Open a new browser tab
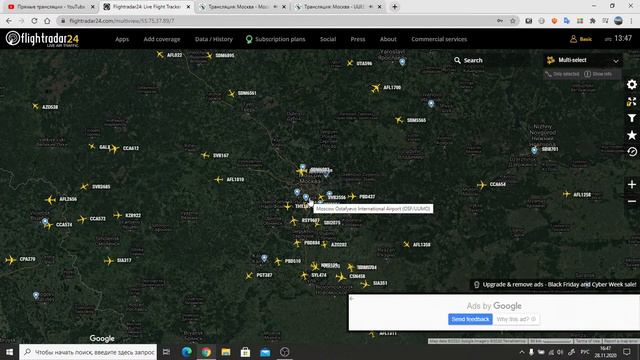 pyautogui.click(x=394, y=7)
